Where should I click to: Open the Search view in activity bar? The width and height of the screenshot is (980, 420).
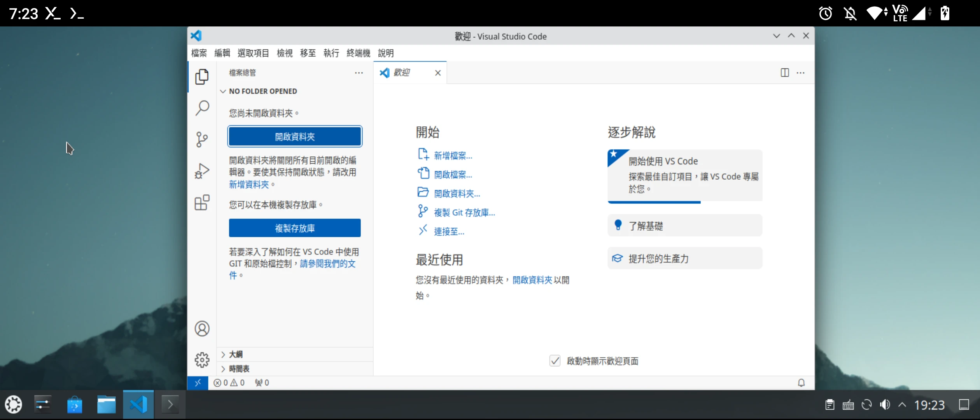pyautogui.click(x=202, y=108)
